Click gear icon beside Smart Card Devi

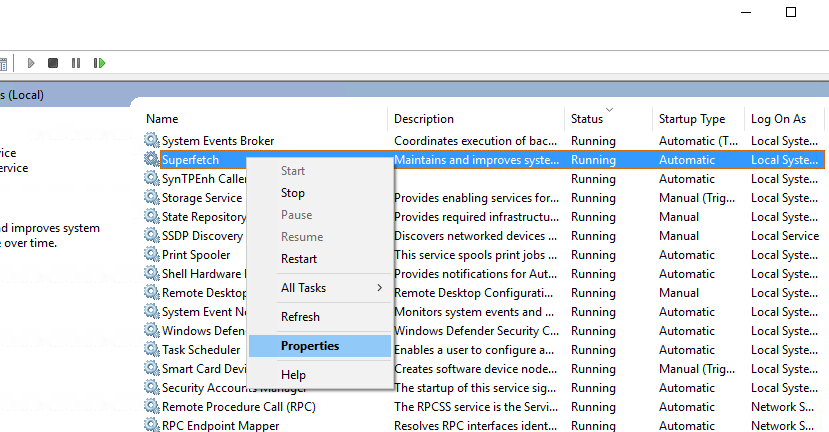coord(152,369)
